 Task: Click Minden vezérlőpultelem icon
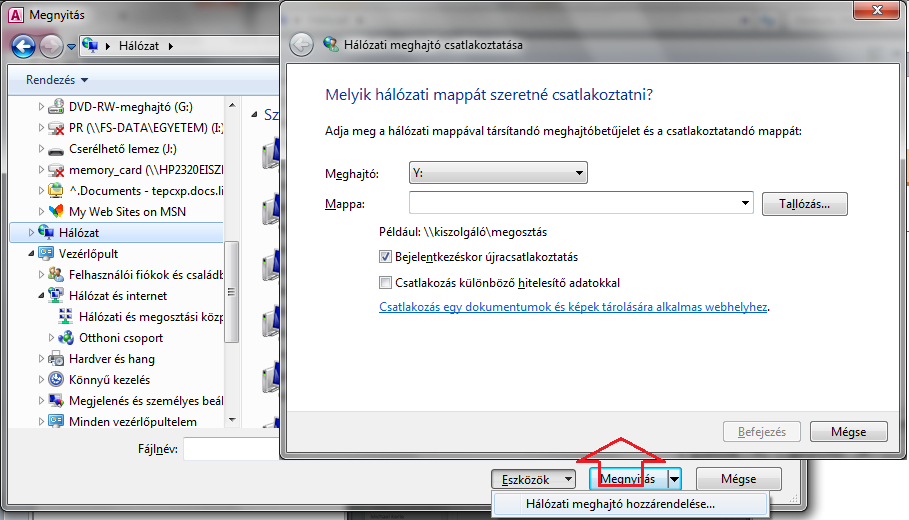coord(56,421)
